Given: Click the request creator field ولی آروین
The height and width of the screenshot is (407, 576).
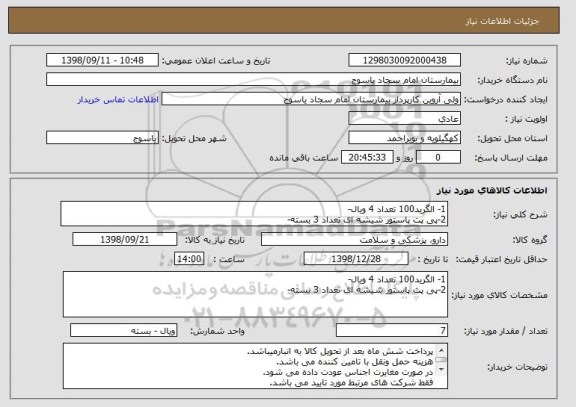Looking at the screenshot, I should (x=311, y=99).
